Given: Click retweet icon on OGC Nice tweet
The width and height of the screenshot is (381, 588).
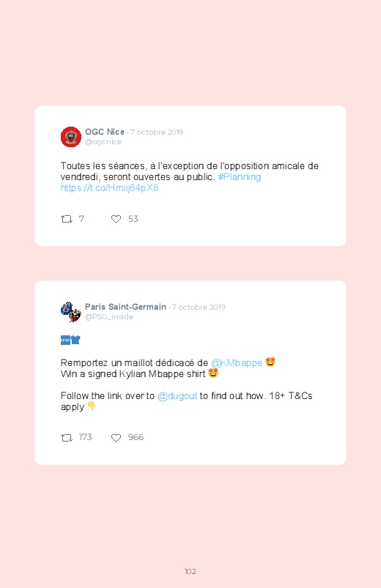Looking at the screenshot, I should [67, 219].
